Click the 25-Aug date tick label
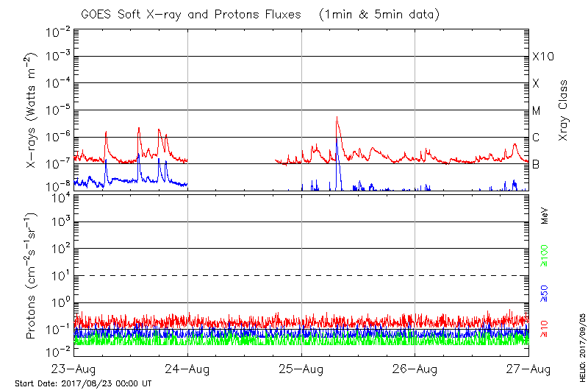The width and height of the screenshot is (588, 390). click(301, 369)
